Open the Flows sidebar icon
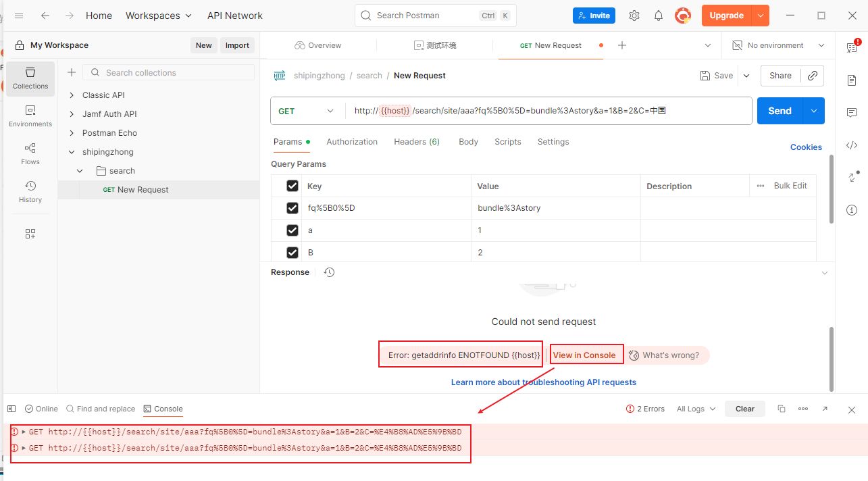This screenshot has height=481, width=868. (30, 154)
